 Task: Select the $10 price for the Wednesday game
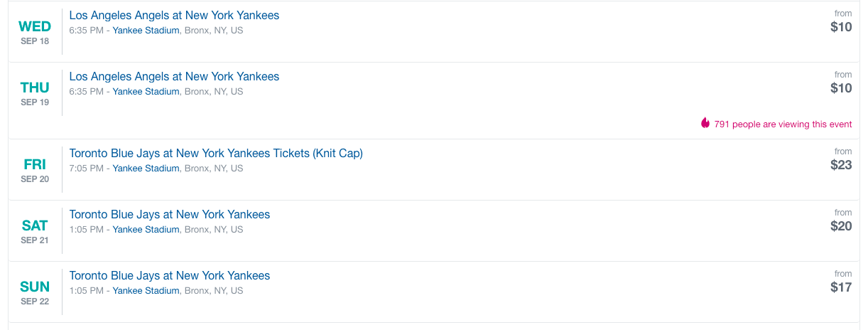[841, 27]
